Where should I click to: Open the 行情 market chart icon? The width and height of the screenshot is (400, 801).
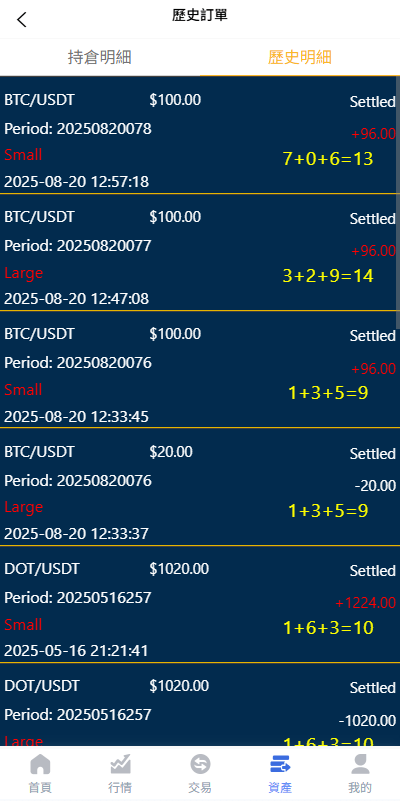pos(121,764)
